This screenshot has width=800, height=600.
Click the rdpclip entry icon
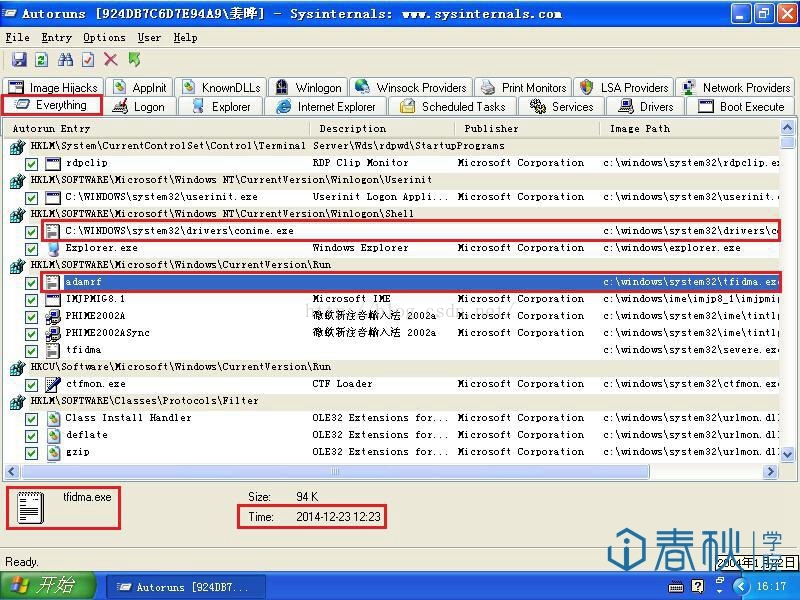(53, 163)
